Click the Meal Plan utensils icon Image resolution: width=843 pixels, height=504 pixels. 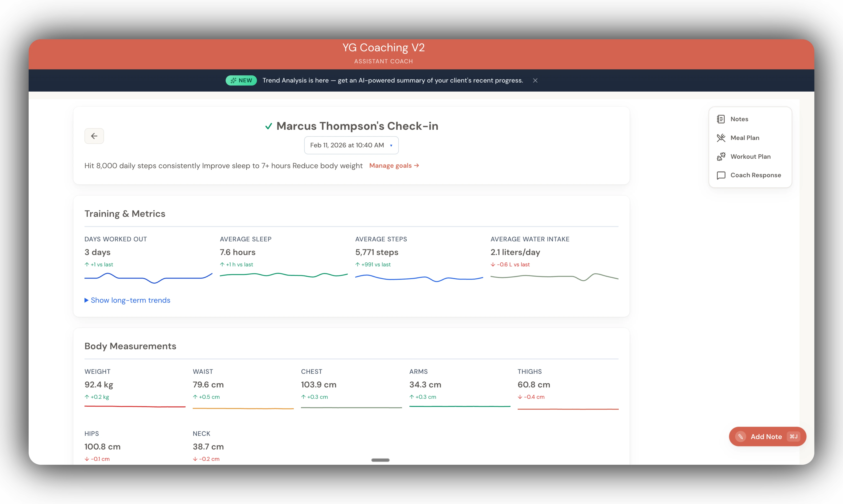tap(721, 138)
